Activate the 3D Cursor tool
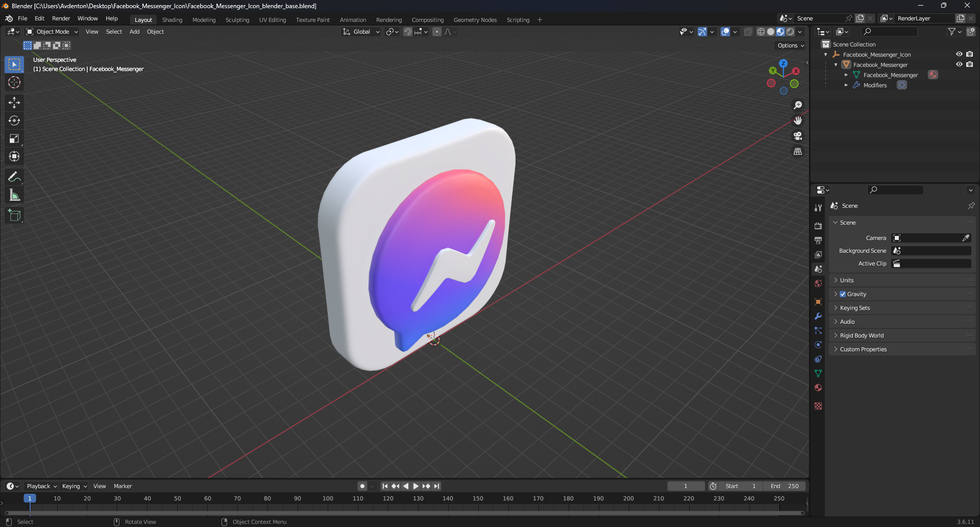The width and height of the screenshot is (980, 527). tap(14, 82)
